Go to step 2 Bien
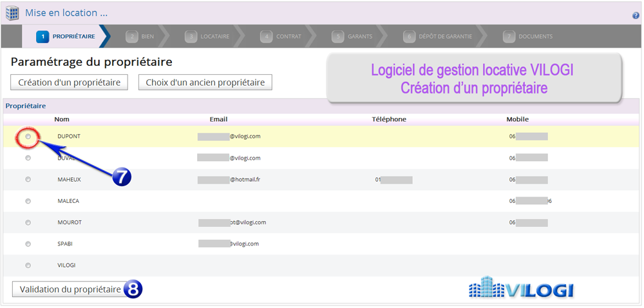The width and height of the screenshot is (644, 308). coord(140,36)
